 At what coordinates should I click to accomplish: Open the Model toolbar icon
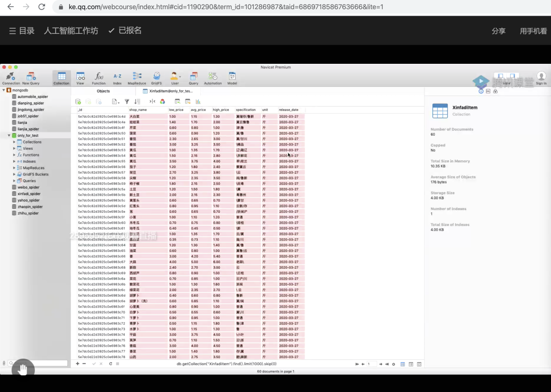(x=232, y=77)
